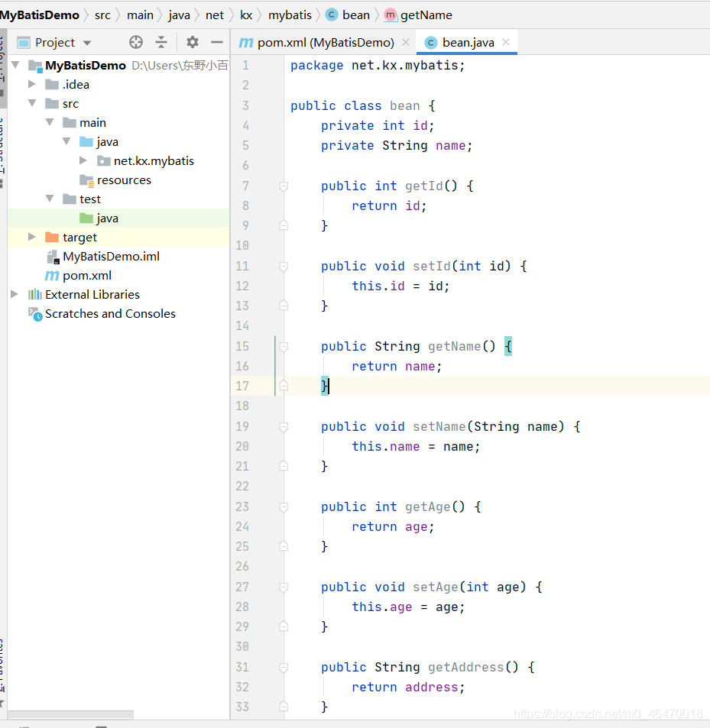Fold the getAge method at line 23

pos(284,507)
